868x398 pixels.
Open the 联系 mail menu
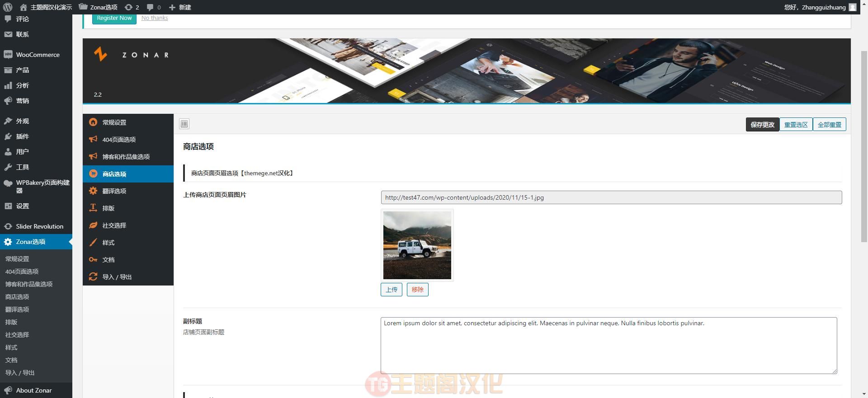[x=36, y=34]
